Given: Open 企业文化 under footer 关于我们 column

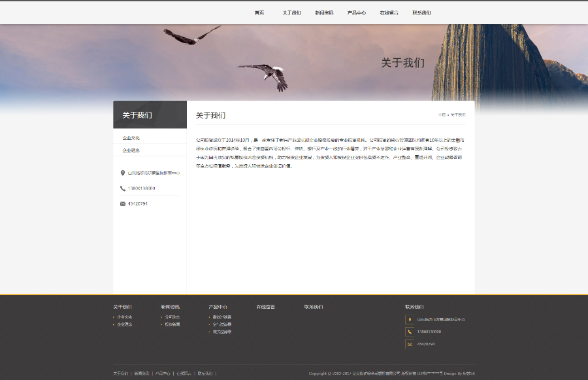Looking at the screenshot, I should point(125,317).
